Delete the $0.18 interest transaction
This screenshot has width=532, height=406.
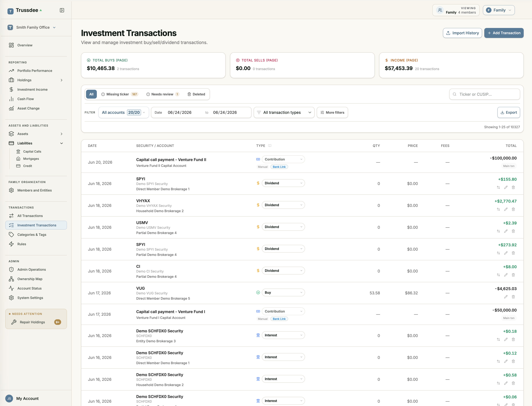point(513,339)
